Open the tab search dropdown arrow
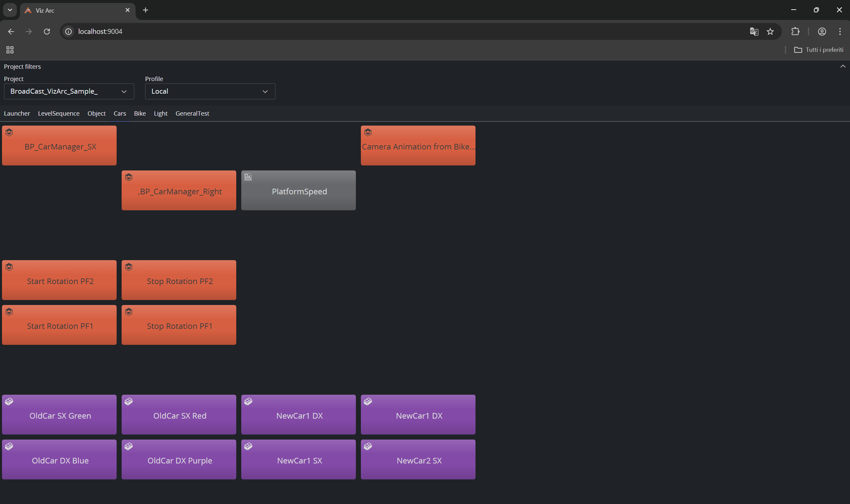Image resolution: width=850 pixels, height=504 pixels. point(10,10)
